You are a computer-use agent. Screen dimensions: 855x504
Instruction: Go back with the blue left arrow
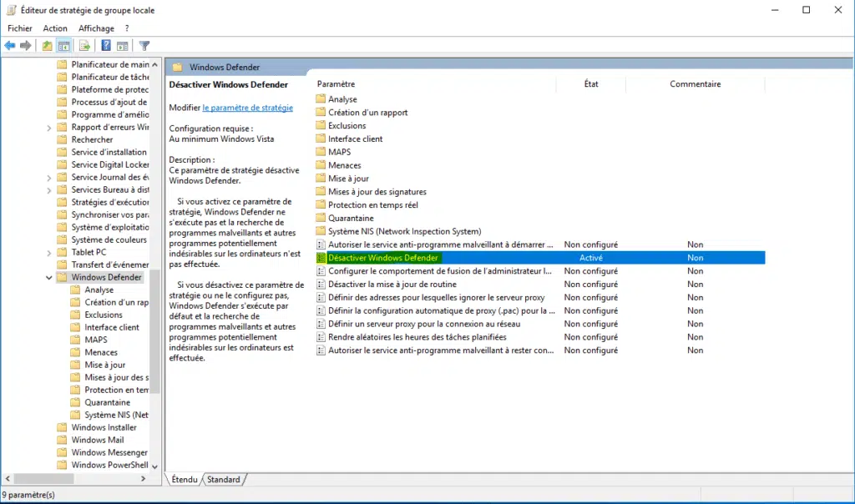tap(10, 46)
